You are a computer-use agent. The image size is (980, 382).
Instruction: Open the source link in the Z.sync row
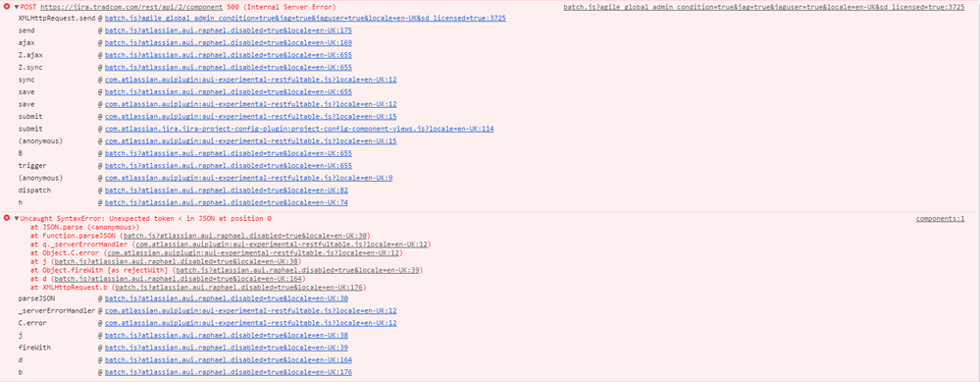229,68
